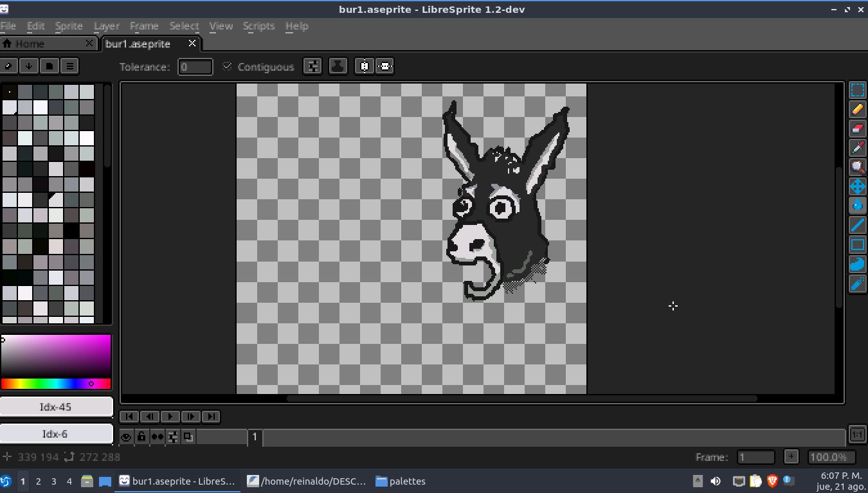Image resolution: width=868 pixels, height=493 pixels.
Task: Select the Zoom magnifier tool
Action: (857, 167)
